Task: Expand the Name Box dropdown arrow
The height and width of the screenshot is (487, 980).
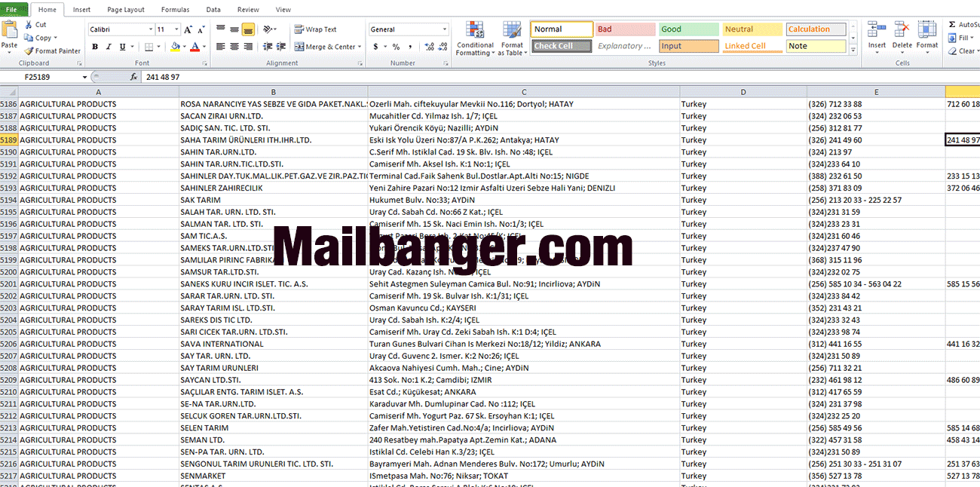Action: (x=84, y=77)
